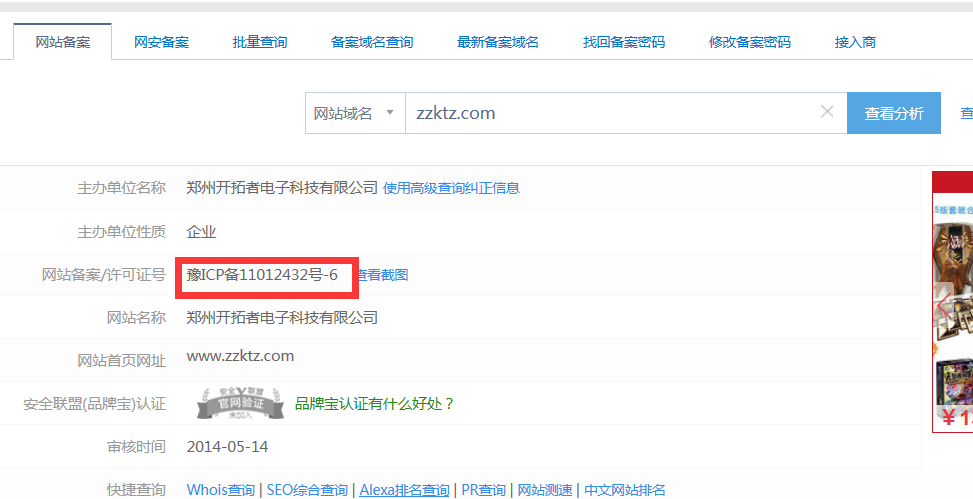Go to the 备案域名查询 tab
The image size is (973, 499).
(x=371, y=42)
